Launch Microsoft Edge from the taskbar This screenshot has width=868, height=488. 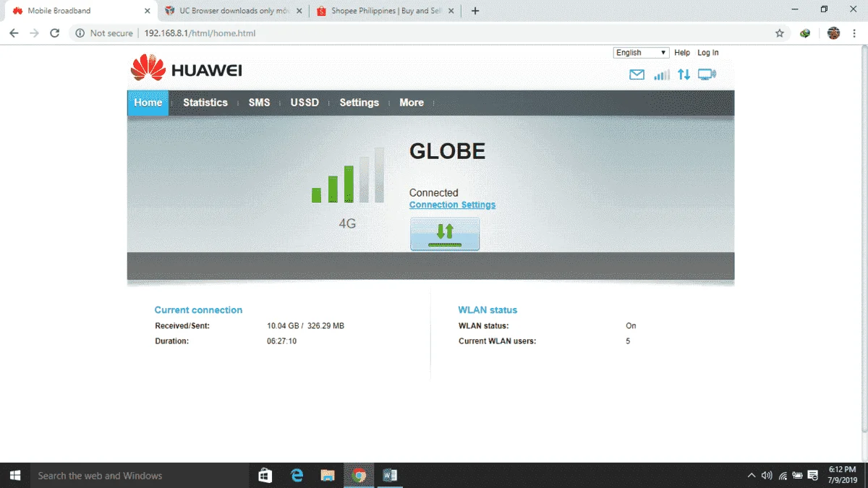297,475
